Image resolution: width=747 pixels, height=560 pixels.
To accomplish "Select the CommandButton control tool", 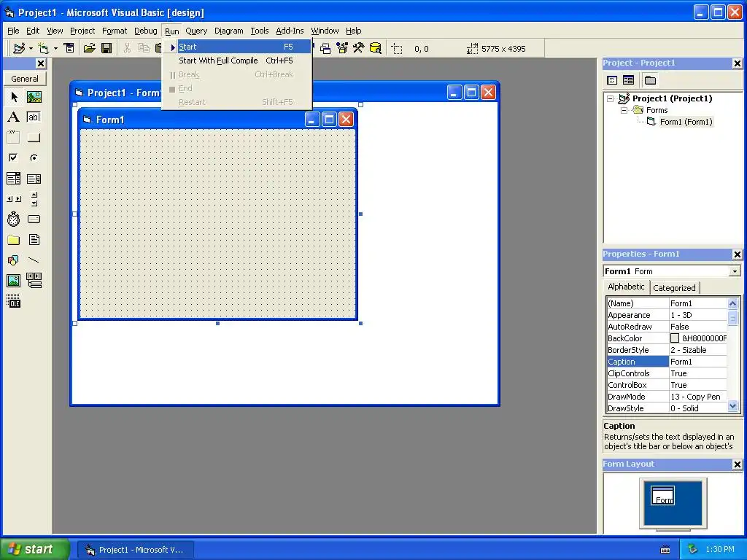I will [34, 138].
